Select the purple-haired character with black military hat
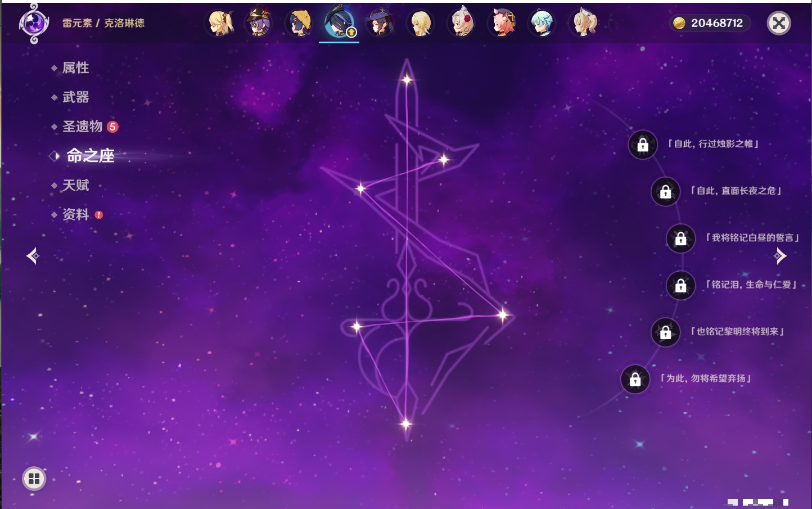This screenshot has height=509, width=812. 259,23
